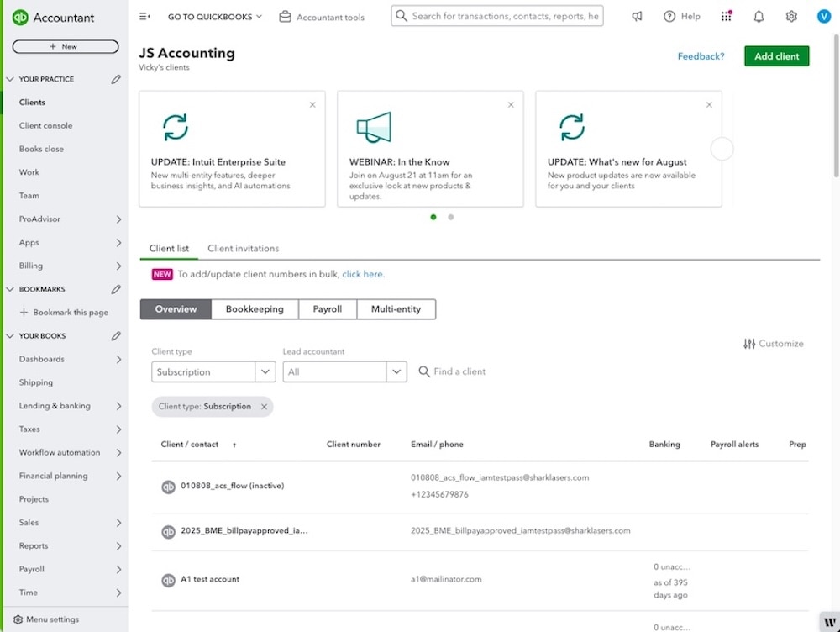Image resolution: width=840 pixels, height=632 pixels.
Task: Open the apps grid icon
Action: coord(726,15)
